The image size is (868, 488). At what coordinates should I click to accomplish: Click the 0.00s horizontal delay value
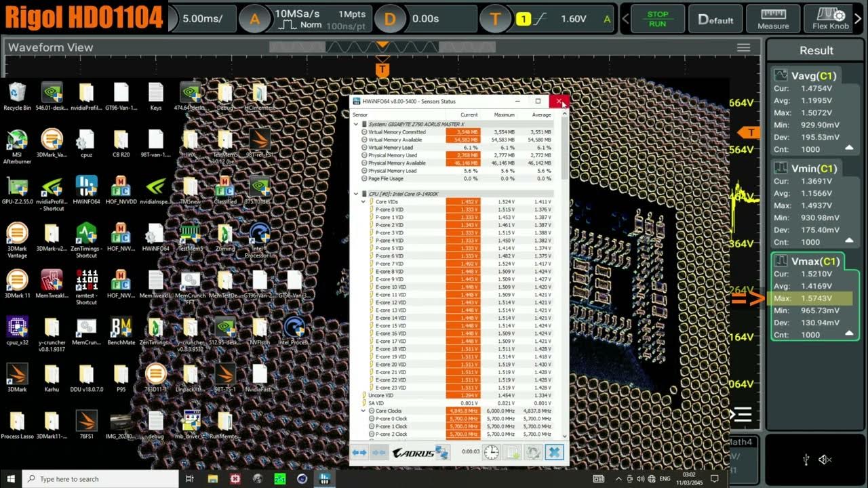(425, 19)
